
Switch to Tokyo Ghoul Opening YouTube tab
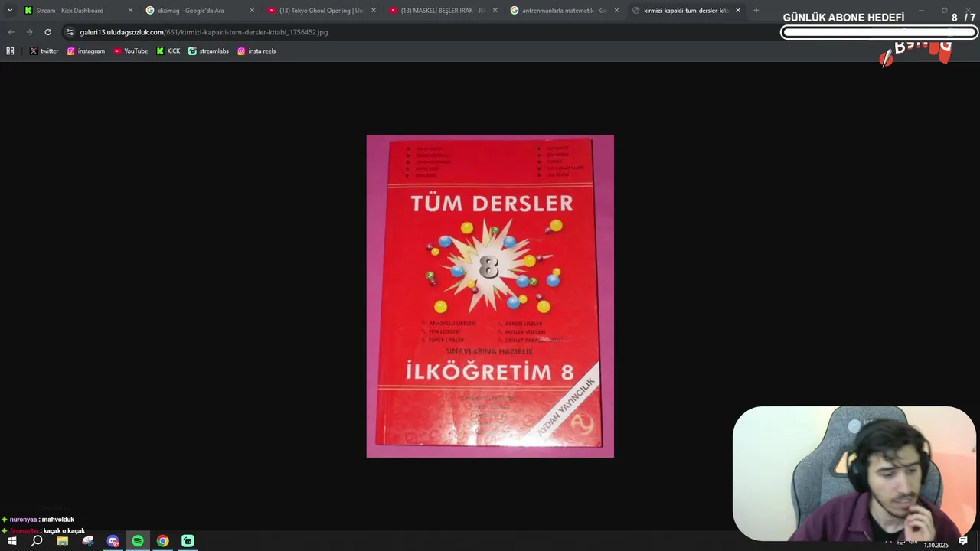tap(321, 11)
